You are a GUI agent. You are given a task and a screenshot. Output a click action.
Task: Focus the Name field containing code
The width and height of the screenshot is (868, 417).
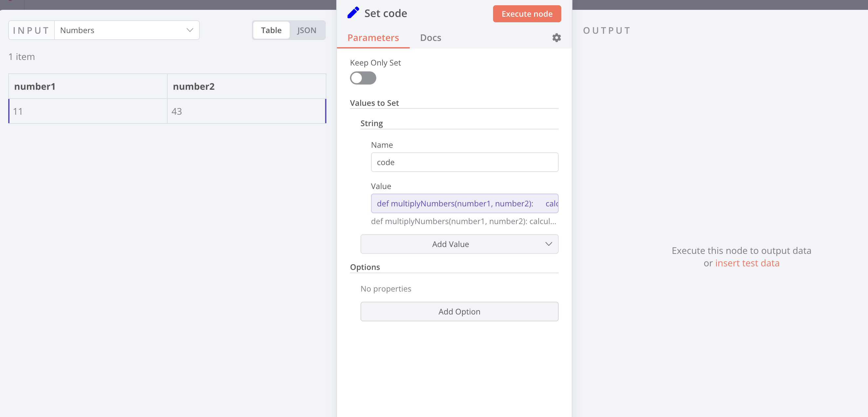(464, 162)
